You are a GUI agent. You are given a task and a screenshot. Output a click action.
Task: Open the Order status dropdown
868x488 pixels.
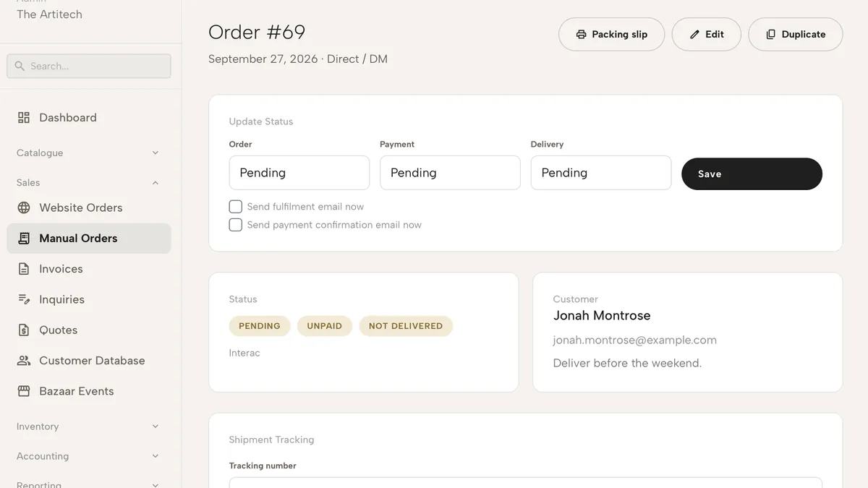pyautogui.click(x=299, y=173)
